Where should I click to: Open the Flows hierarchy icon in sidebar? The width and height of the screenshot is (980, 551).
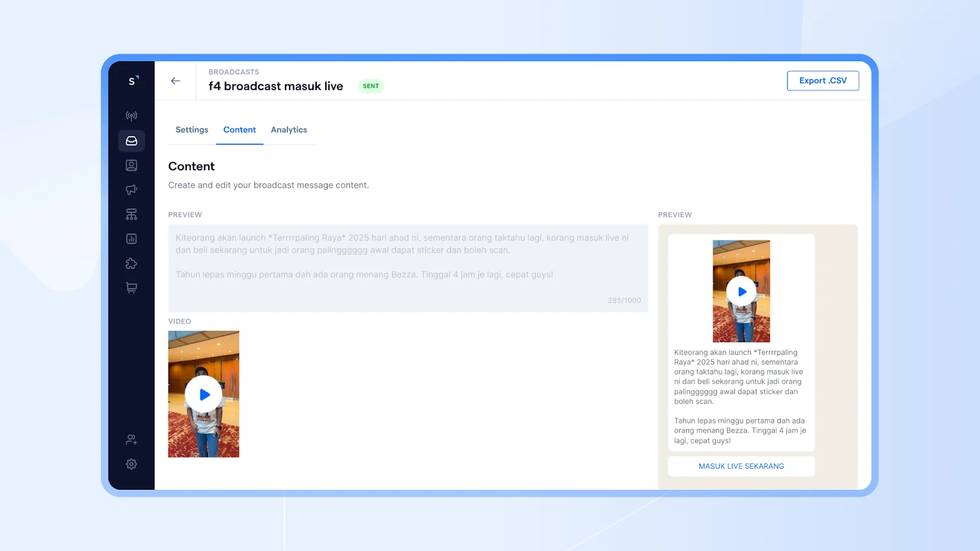pos(132,214)
